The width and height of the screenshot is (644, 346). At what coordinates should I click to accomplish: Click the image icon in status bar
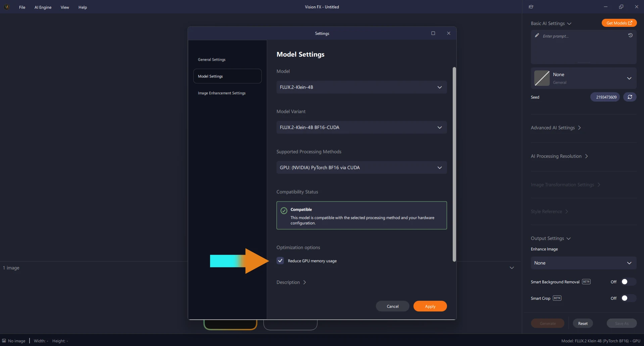click(x=4, y=341)
